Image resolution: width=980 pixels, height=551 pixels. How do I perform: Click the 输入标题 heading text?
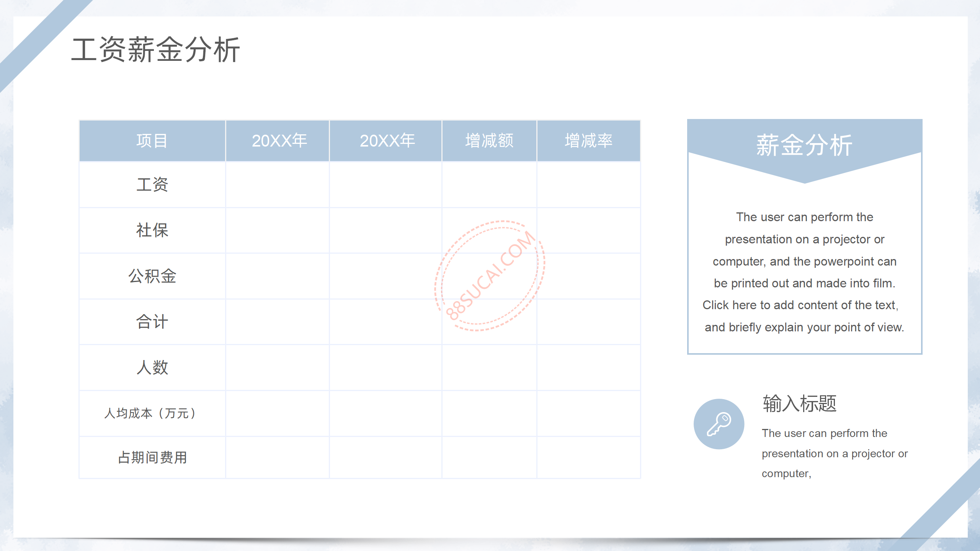point(799,404)
